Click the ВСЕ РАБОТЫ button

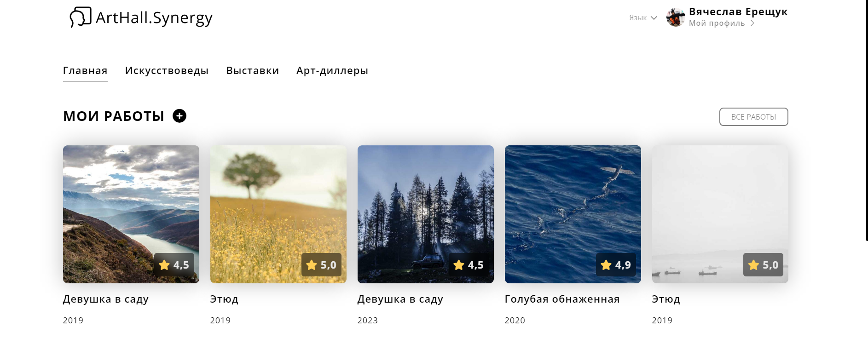[x=754, y=117]
